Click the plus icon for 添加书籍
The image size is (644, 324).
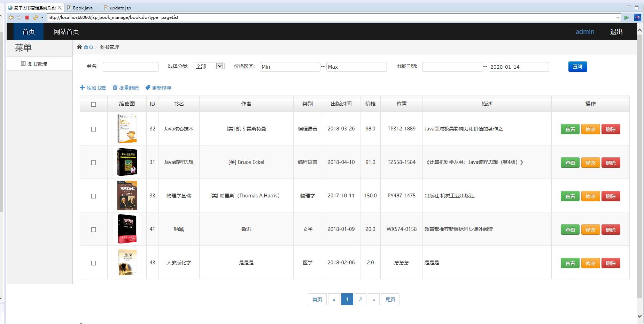pos(82,88)
